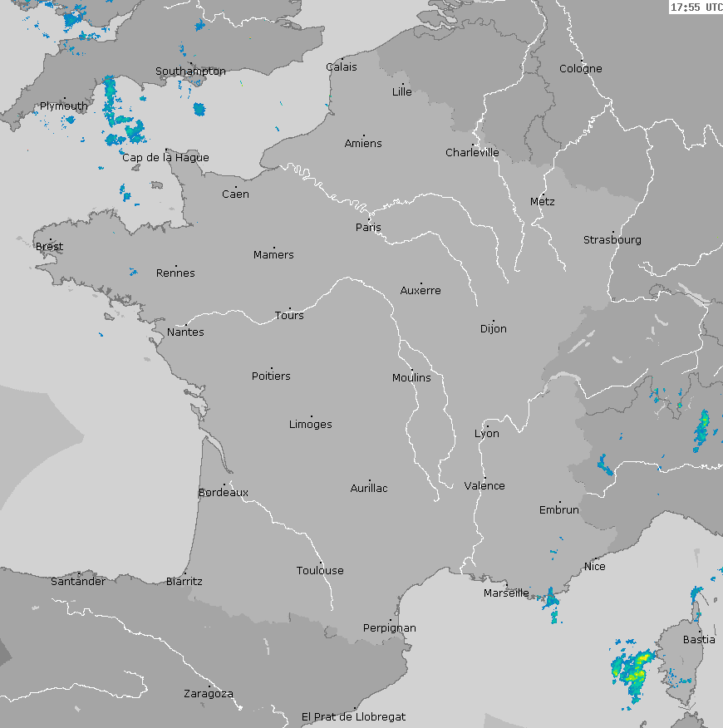Select the Toulouse city label
This screenshot has width=723, height=728.
(320, 570)
